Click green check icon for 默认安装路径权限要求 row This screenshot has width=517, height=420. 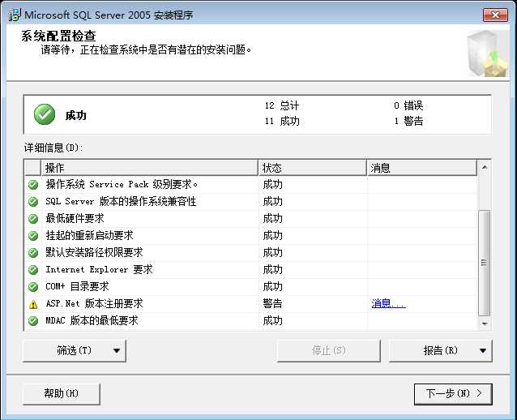(33, 253)
